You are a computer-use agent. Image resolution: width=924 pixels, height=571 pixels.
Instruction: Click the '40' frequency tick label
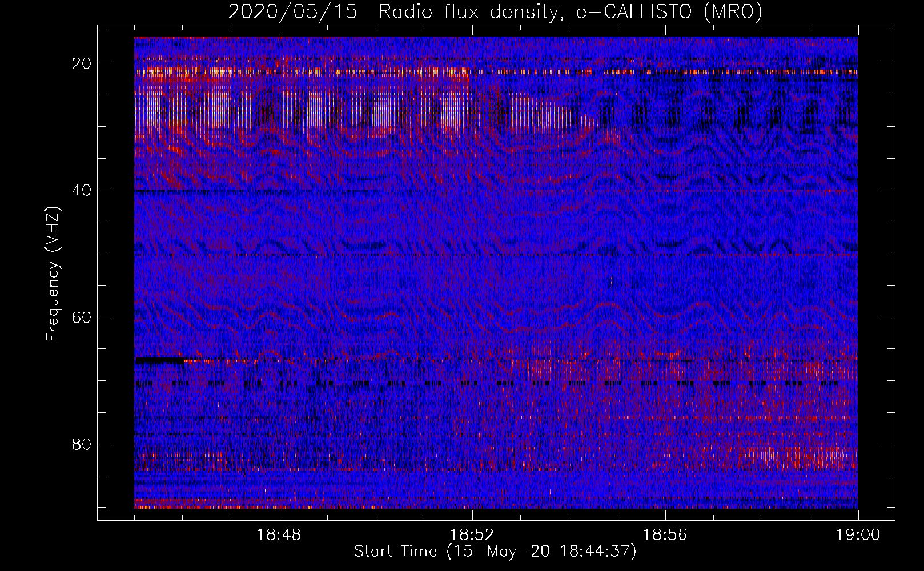[x=82, y=190]
